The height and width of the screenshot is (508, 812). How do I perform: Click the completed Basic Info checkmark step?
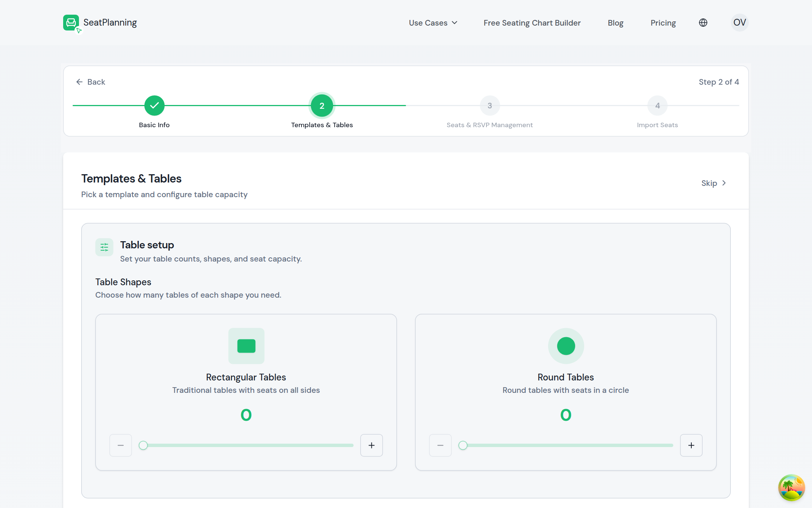pos(154,106)
